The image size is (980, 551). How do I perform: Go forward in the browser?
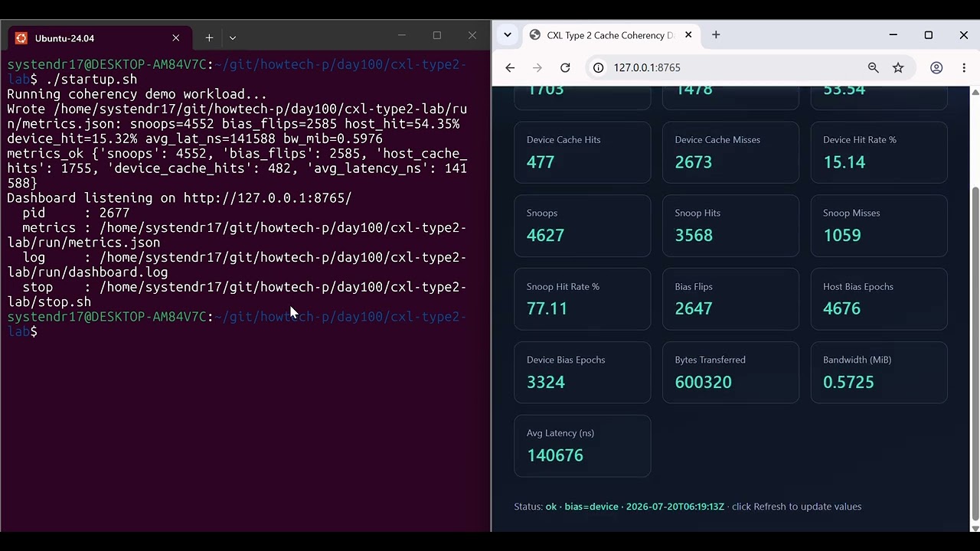pos(537,67)
